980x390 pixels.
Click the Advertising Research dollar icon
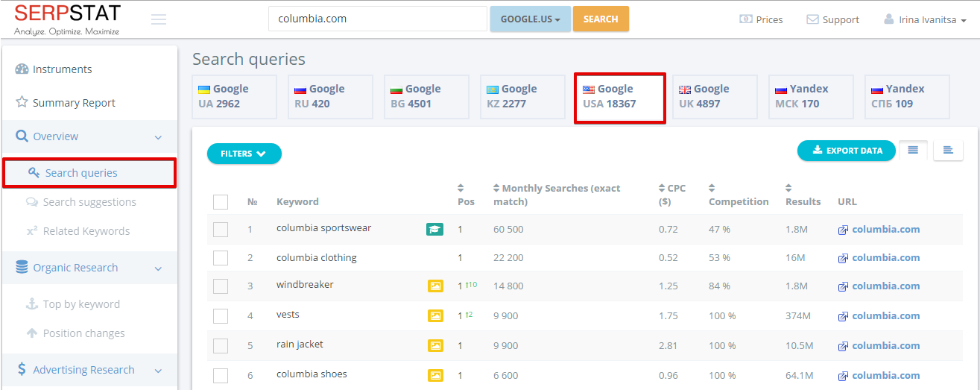pos(22,370)
